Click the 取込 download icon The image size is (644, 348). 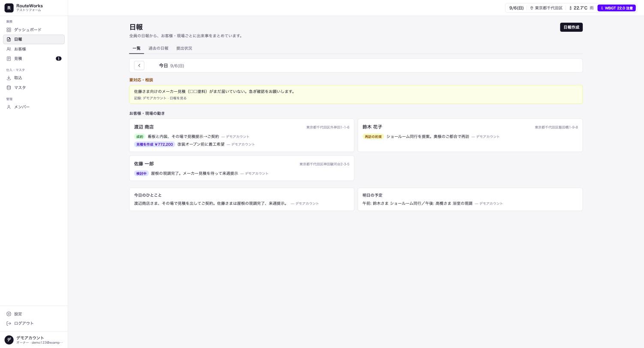tap(9, 78)
